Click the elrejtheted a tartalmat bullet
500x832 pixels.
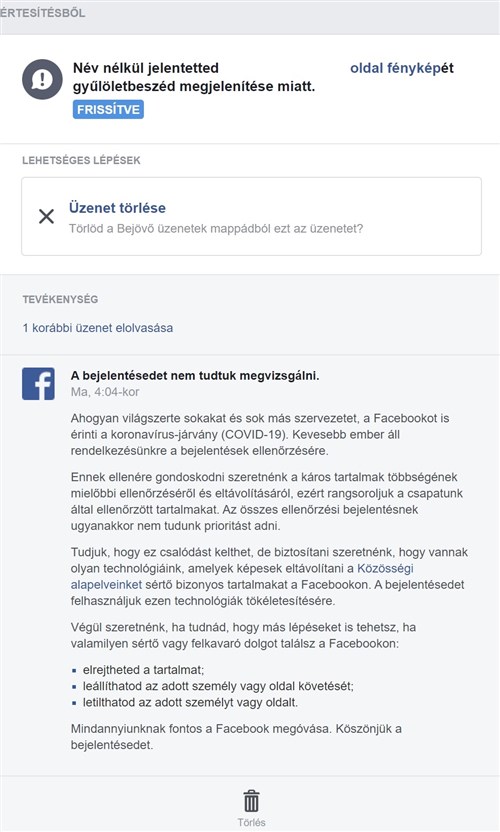143,670
